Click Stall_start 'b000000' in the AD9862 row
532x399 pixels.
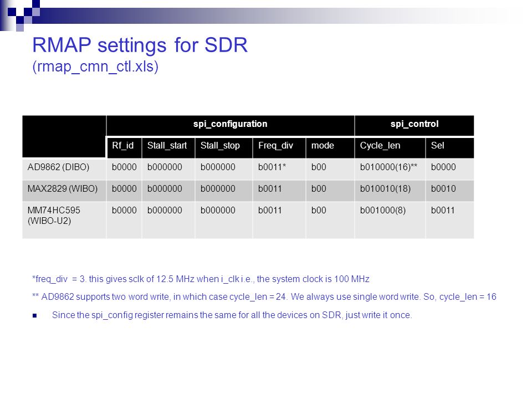coord(165,167)
